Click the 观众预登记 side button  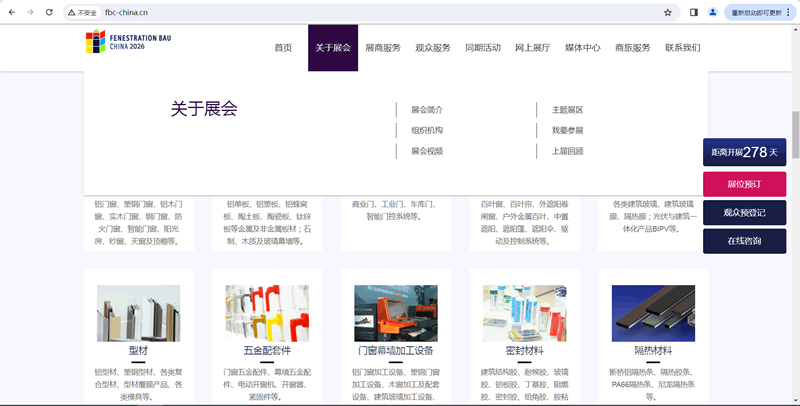(744, 212)
